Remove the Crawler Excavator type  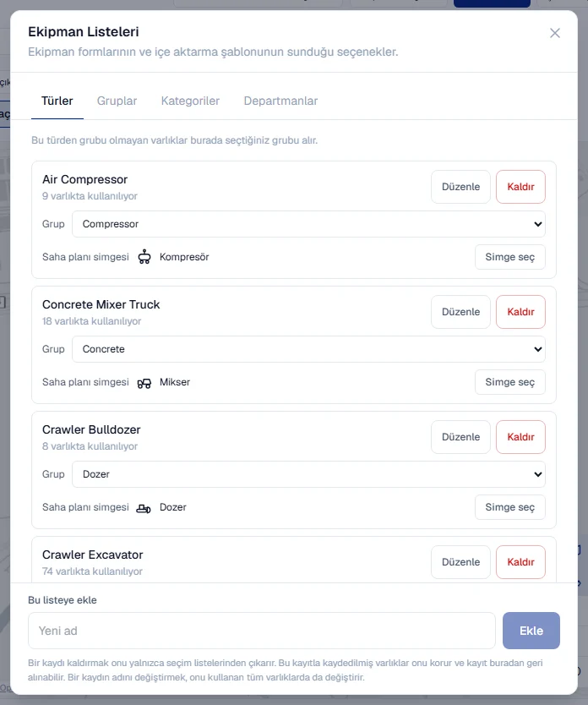pyautogui.click(x=520, y=561)
